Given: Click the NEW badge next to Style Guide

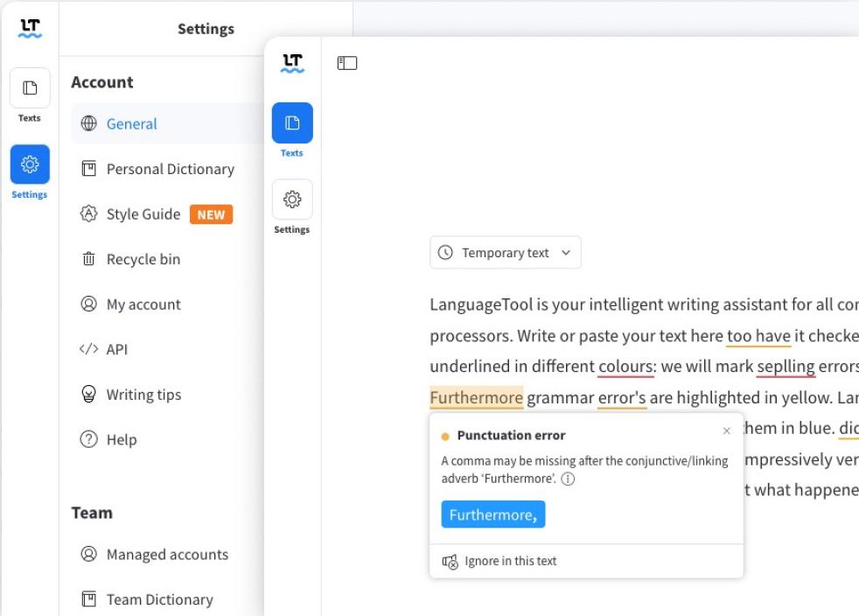Looking at the screenshot, I should click(211, 214).
